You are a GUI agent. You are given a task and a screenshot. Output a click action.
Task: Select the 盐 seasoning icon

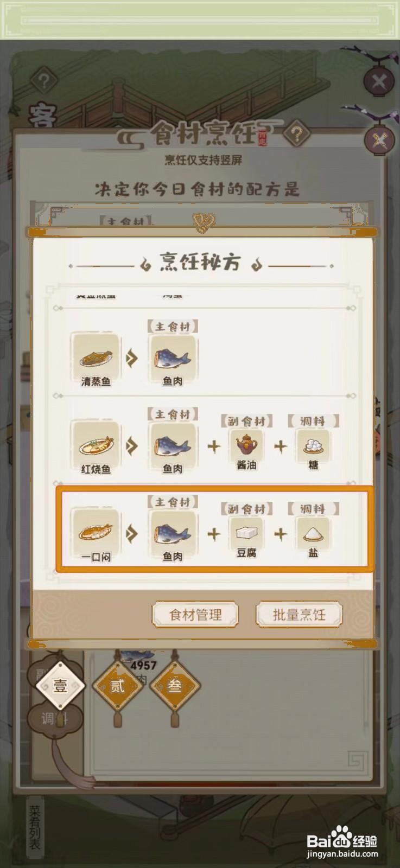(313, 533)
